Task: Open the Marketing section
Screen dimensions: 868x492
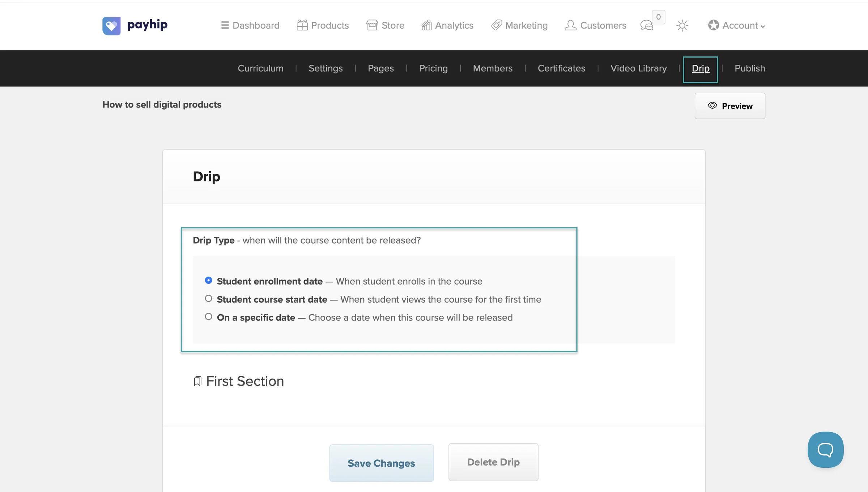Action: [519, 25]
